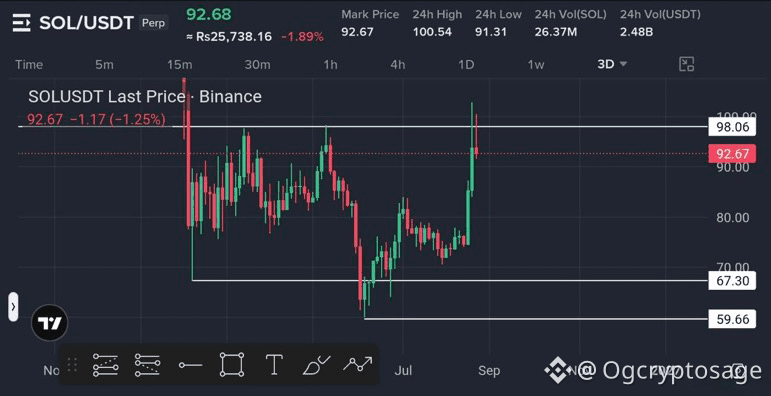Open the hamburger menu beside SOL/USDT

pyautogui.click(x=22, y=23)
